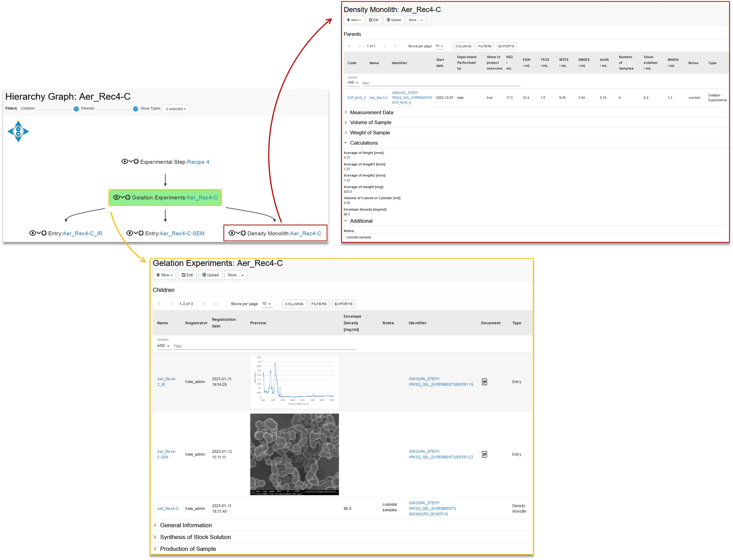Open IR spectrum preview thumbnail
This screenshot has width=733, height=560.
tap(295, 381)
